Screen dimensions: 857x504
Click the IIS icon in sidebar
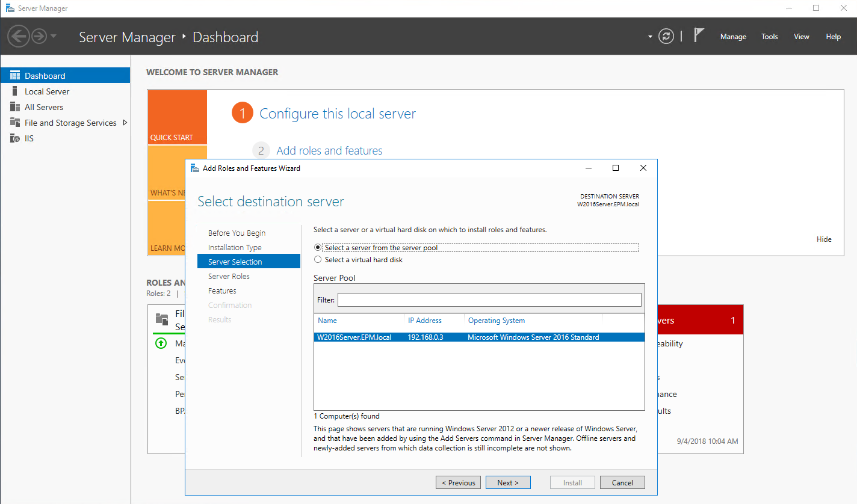(15, 138)
